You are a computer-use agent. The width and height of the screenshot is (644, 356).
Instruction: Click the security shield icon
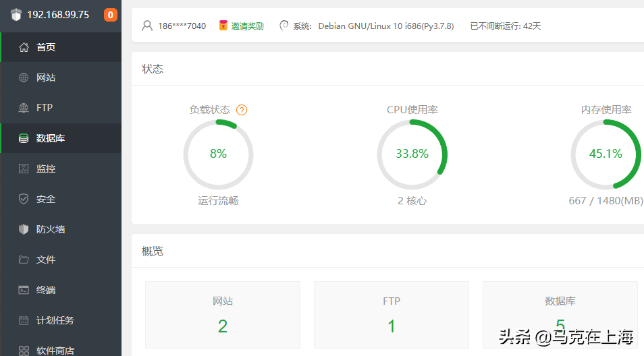tap(24, 199)
